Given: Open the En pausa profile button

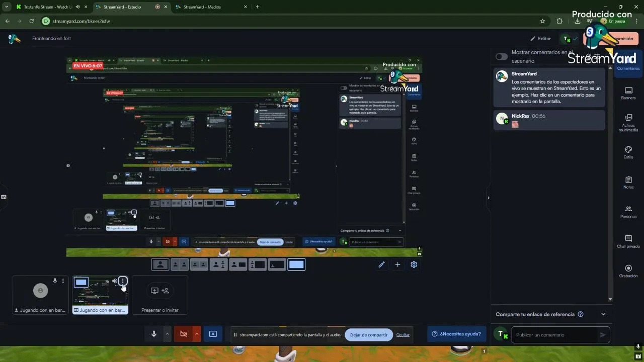Looking at the screenshot, I should 614,21.
